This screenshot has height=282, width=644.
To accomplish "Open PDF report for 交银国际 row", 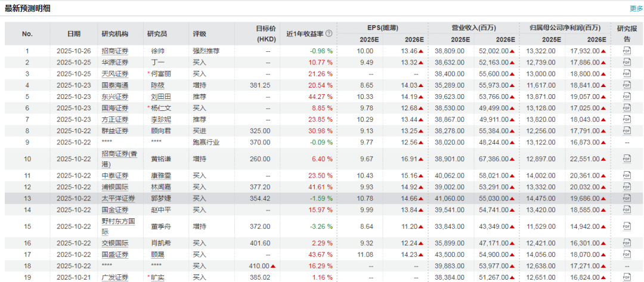I will pyautogui.click(x=627, y=243).
